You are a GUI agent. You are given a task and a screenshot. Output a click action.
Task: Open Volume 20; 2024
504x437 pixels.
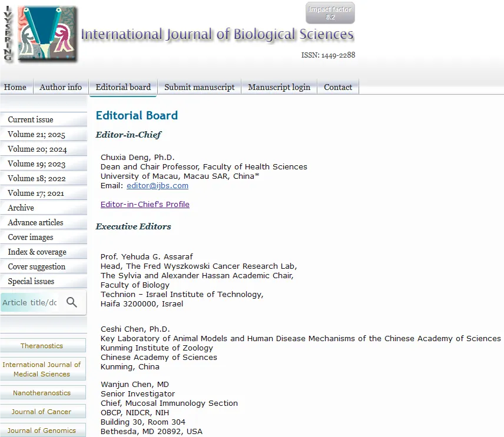point(44,149)
